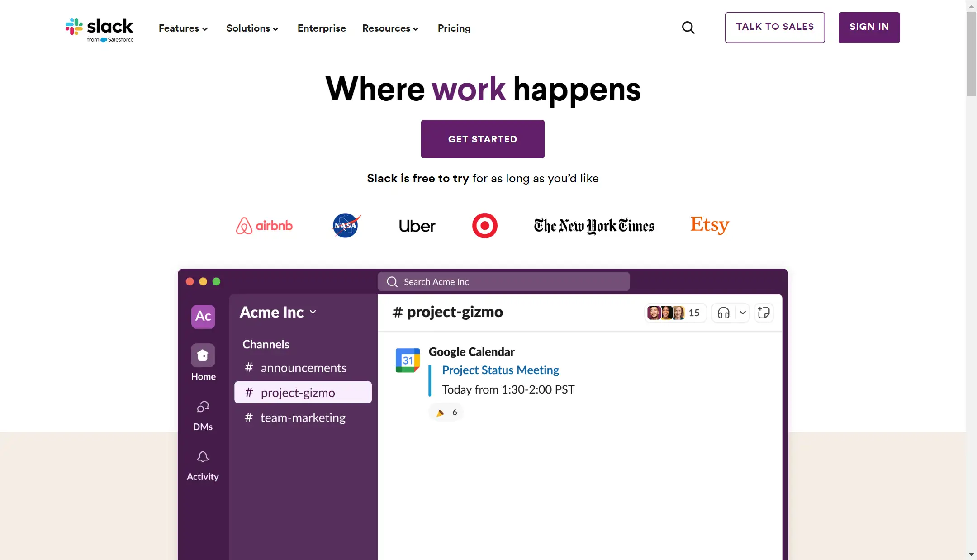The width and height of the screenshot is (977, 560).
Task: Click the yellow window minimize dot
Action: [203, 281]
